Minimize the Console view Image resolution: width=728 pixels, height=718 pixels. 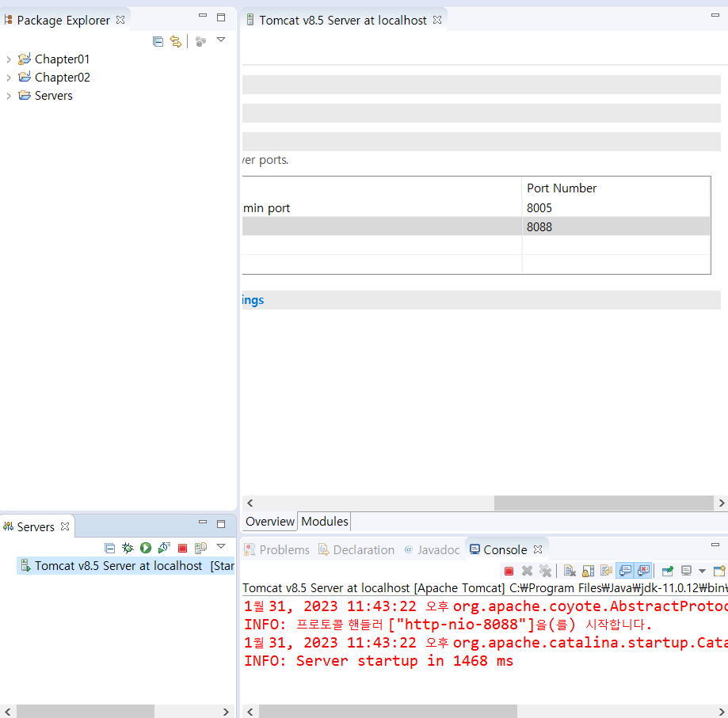(715, 545)
